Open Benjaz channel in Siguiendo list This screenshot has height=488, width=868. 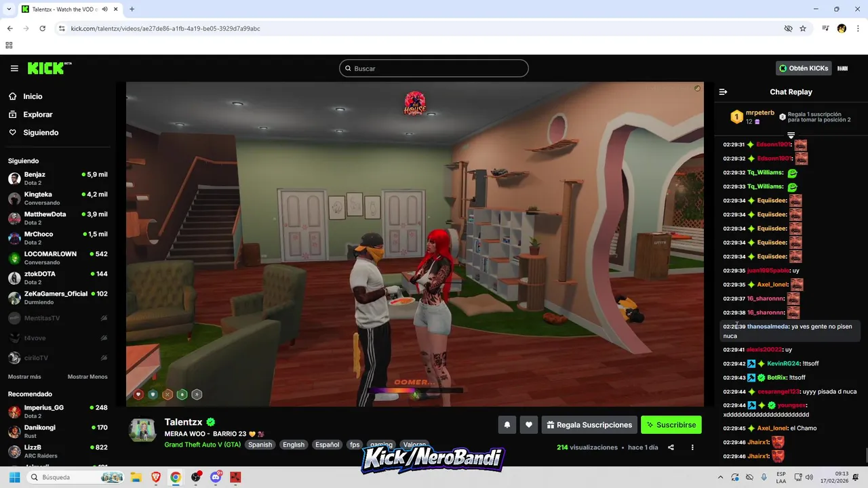coord(58,178)
